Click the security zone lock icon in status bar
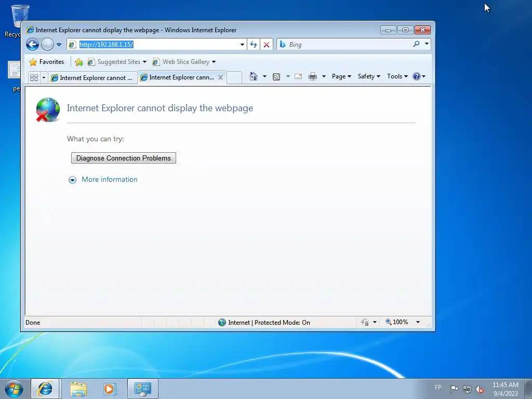 tap(365, 322)
